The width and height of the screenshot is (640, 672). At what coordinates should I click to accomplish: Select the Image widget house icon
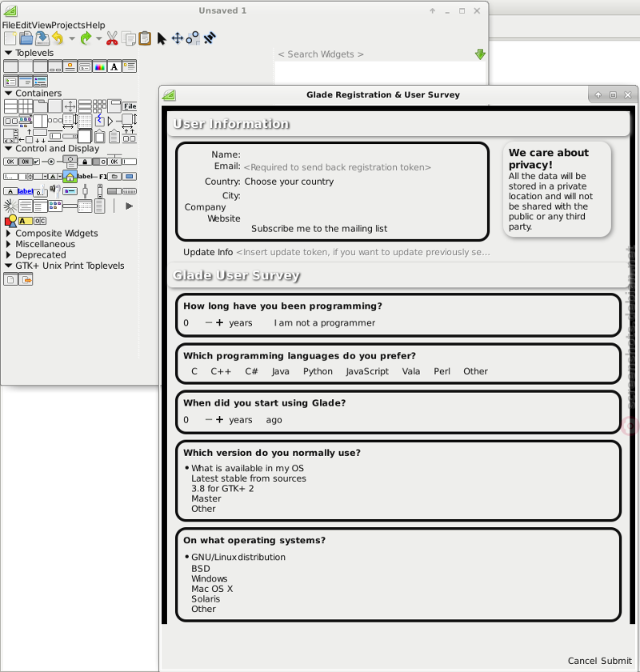[x=70, y=176]
